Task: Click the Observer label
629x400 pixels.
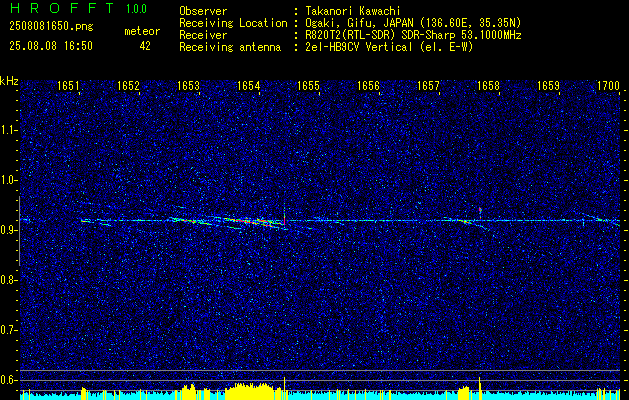Action: click(203, 11)
